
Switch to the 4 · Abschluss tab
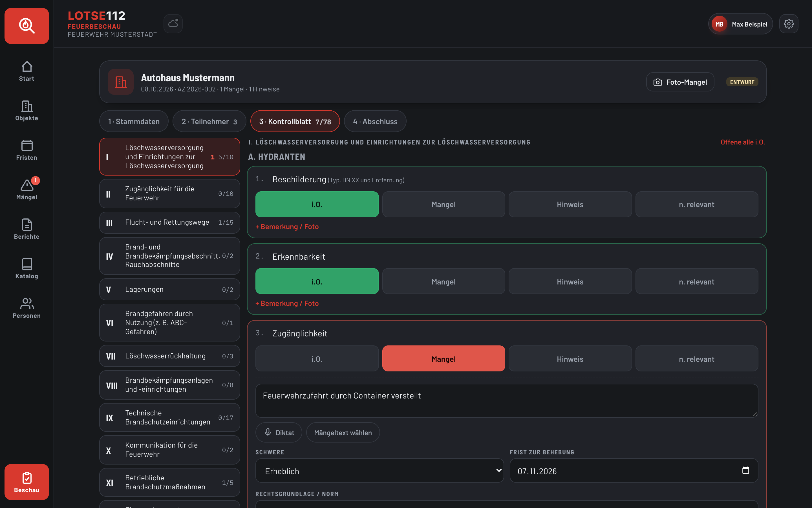[375, 121]
